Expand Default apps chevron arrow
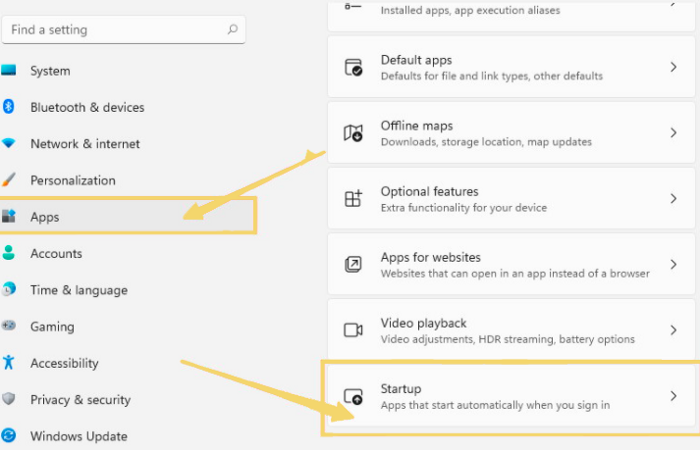The height and width of the screenshot is (450, 700). click(673, 68)
